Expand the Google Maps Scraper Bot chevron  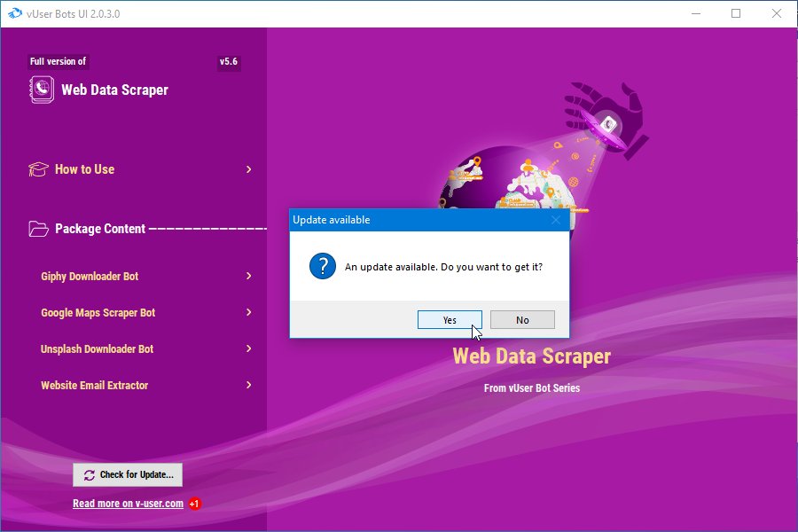tap(249, 312)
